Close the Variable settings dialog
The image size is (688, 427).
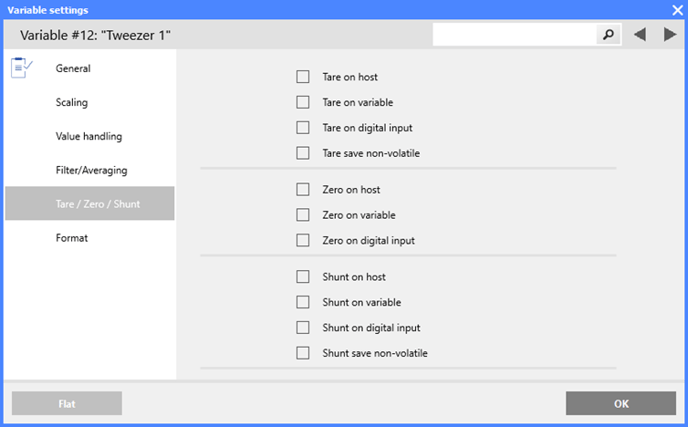pos(677,10)
